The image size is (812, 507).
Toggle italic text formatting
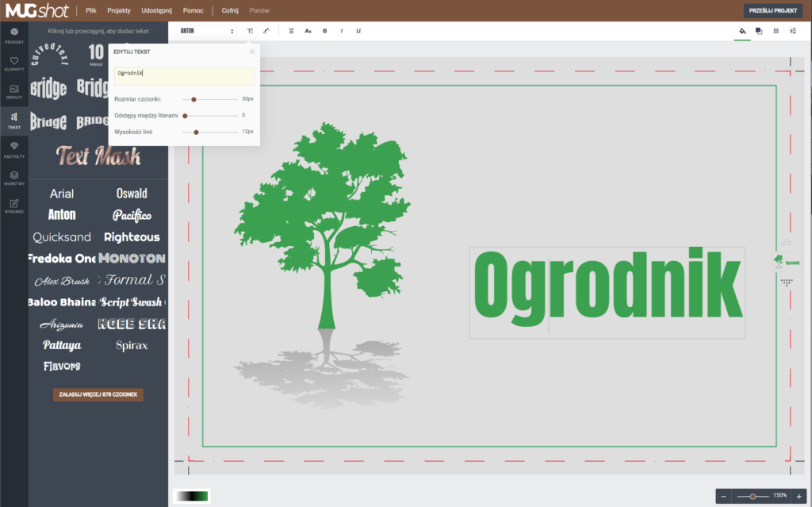(342, 31)
